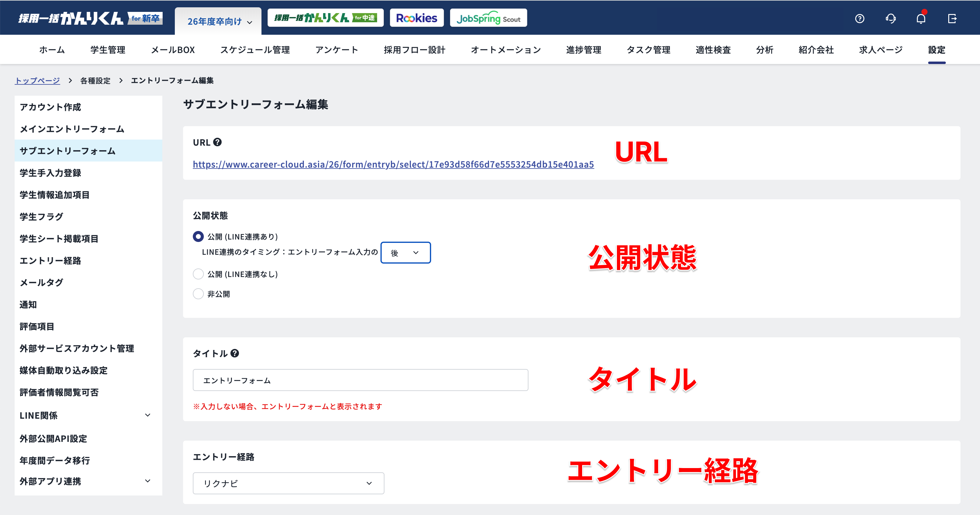This screenshot has width=980, height=515.
Task: Open the JobSpring Scout icon
Action: coord(488,17)
